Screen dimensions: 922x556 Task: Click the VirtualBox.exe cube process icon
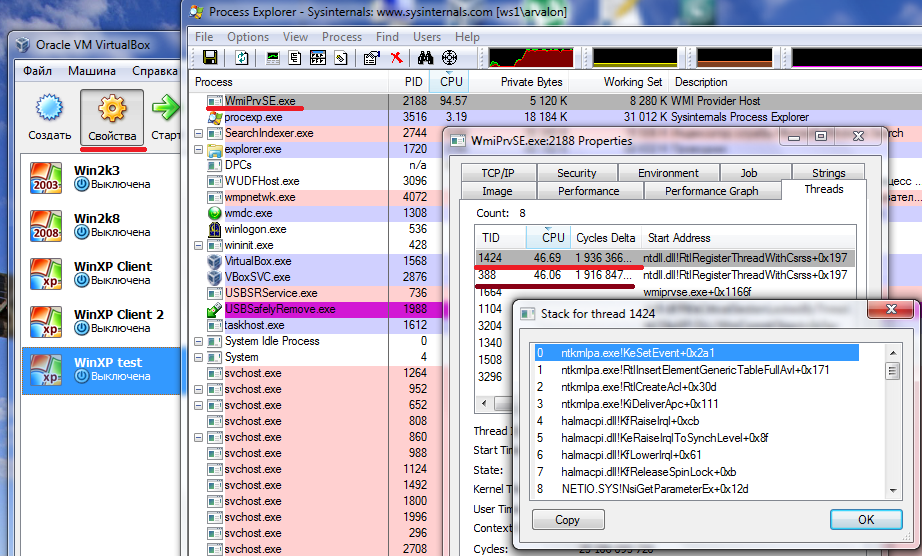coord(215,261)
